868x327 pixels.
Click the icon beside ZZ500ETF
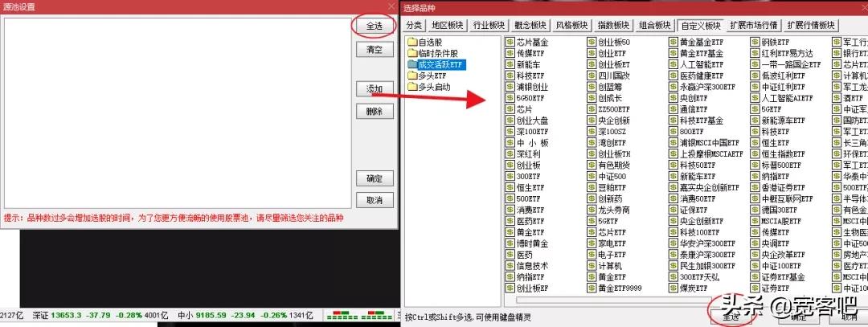592,109
